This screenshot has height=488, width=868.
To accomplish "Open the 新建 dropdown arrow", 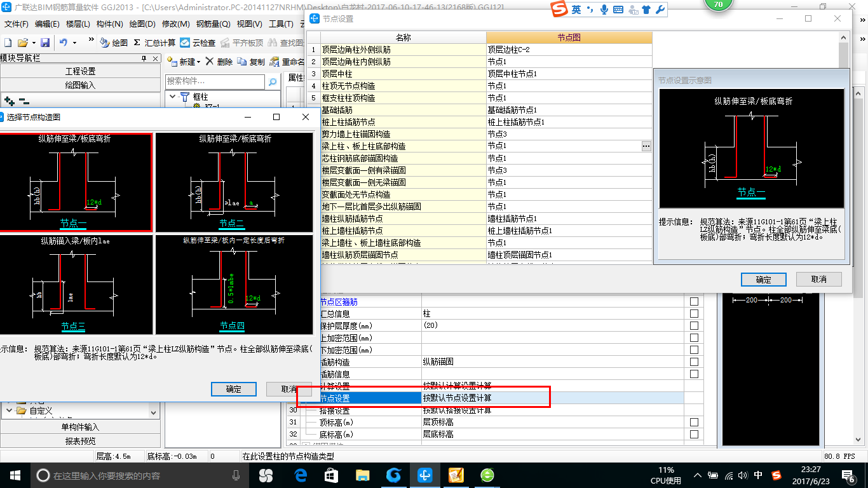I will 199,62.
